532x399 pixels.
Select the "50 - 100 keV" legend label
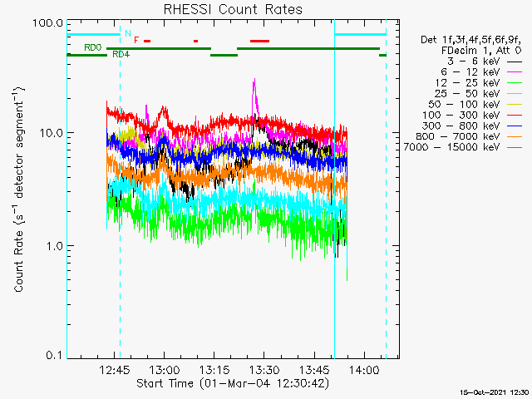(x=464, y=104)
